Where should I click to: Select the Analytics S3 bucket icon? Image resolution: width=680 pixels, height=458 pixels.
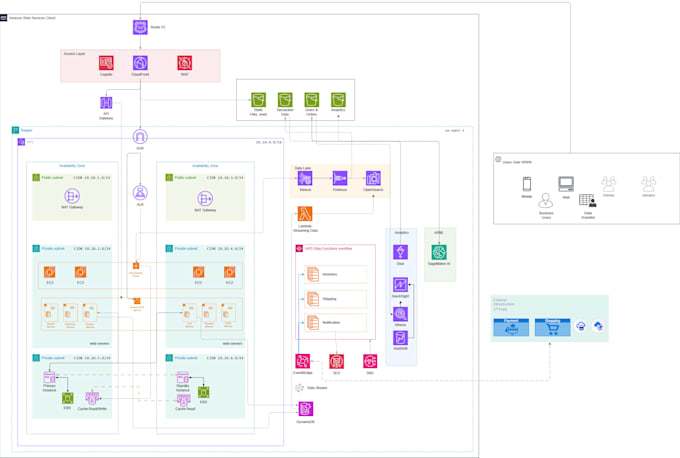coord(338,100)
